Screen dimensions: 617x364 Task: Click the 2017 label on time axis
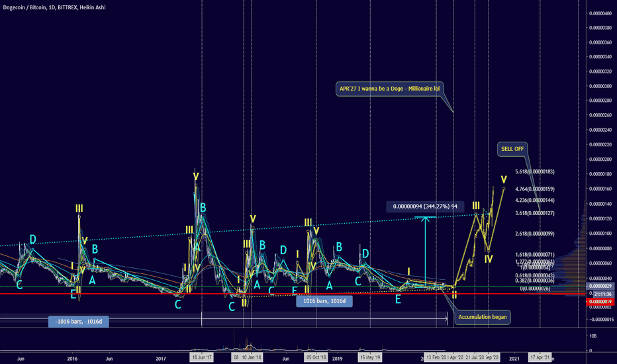pyautogui.click(x=161, y=359)
